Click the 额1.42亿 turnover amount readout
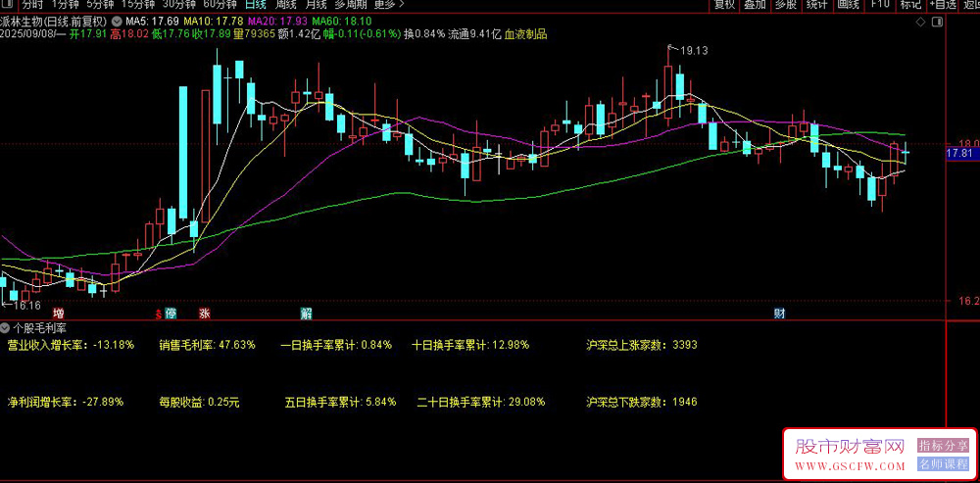The height and width of the screenshot is (483, 980). pos(299,33)
